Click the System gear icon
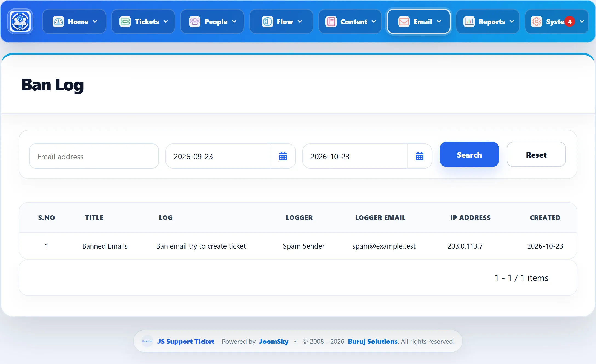Screen dimensions: 596x364 pyautogui.click(x=537, y=21)
